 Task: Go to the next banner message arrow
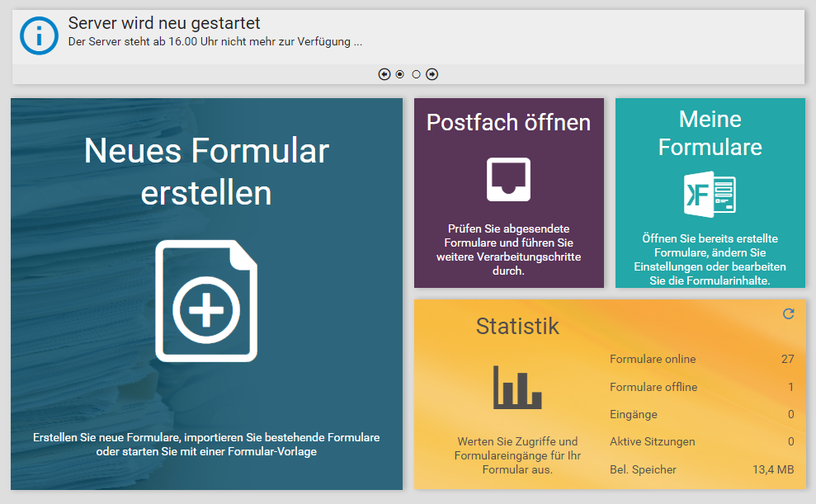[432, 74]
